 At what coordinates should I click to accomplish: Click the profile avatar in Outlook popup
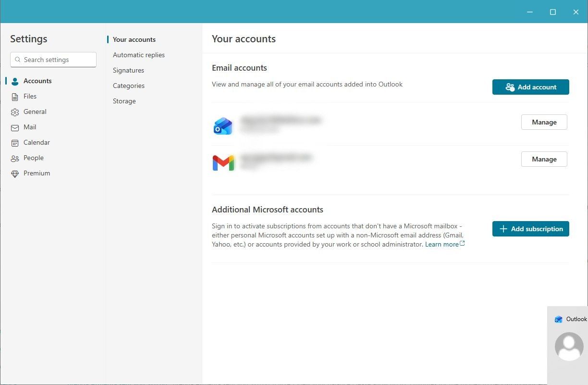point(569,347)
